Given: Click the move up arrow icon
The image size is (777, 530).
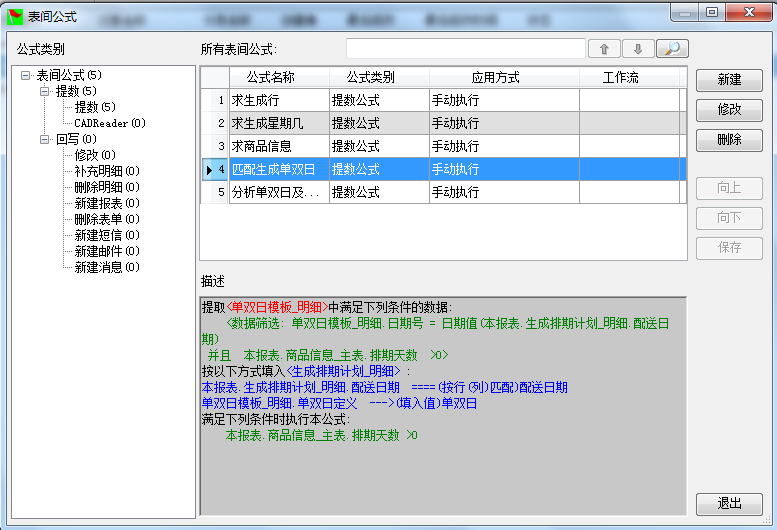Looking at the screenshot, I should [604, 49].
